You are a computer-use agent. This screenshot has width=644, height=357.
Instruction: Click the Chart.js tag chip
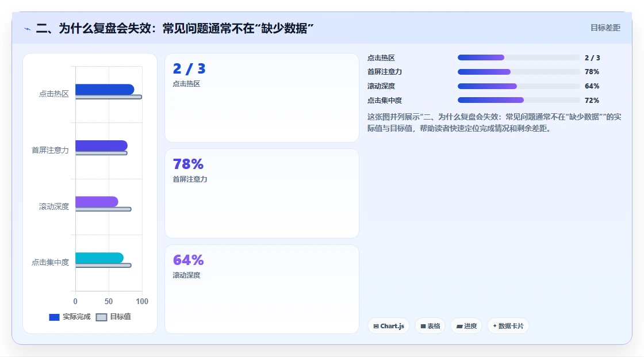(x=389, y=326)
